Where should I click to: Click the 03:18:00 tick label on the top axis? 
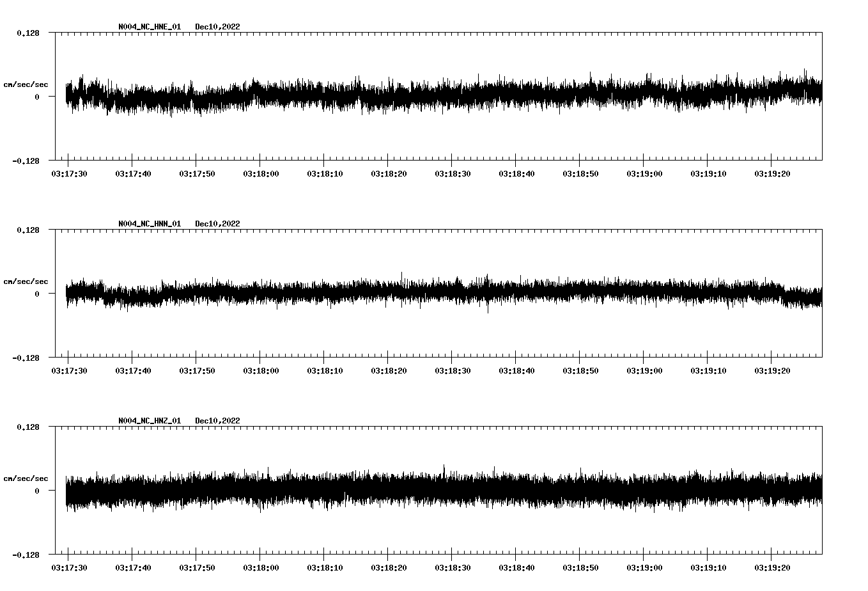(260, 173)
